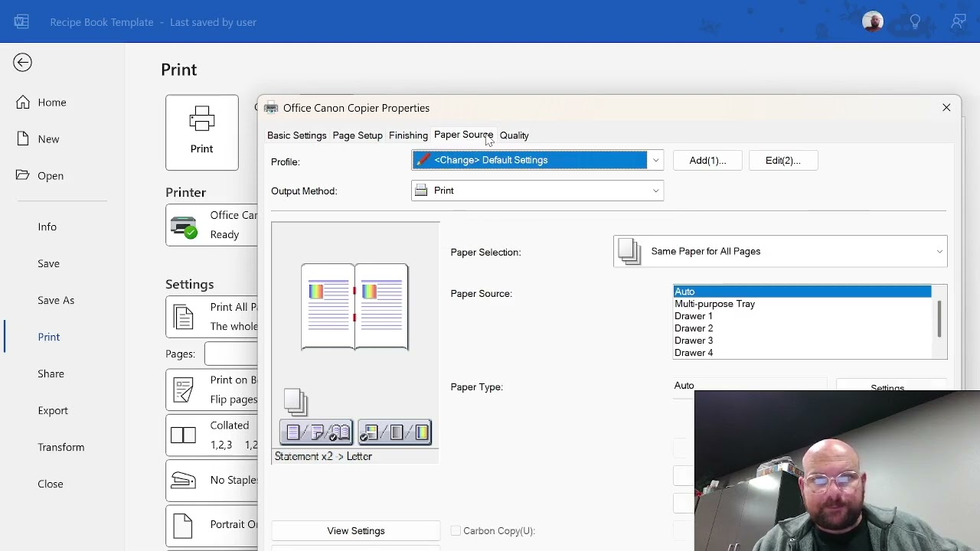Select Drawer 2 in Paper Source list

[802, 328]
